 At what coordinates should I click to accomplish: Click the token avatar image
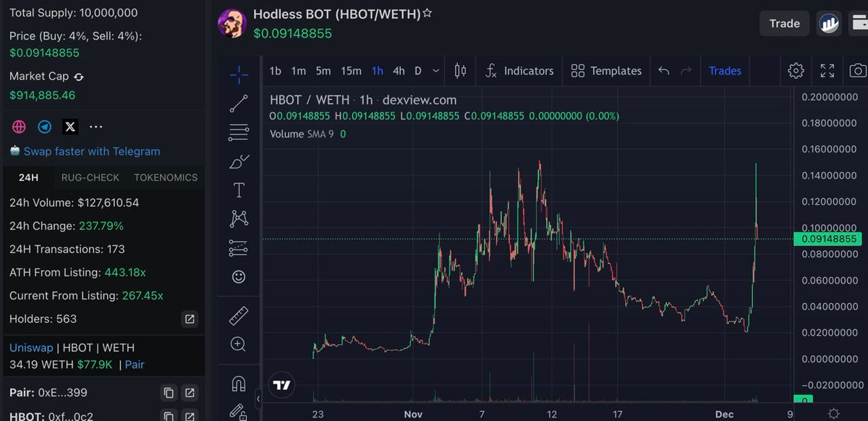[x=232, y=23]
